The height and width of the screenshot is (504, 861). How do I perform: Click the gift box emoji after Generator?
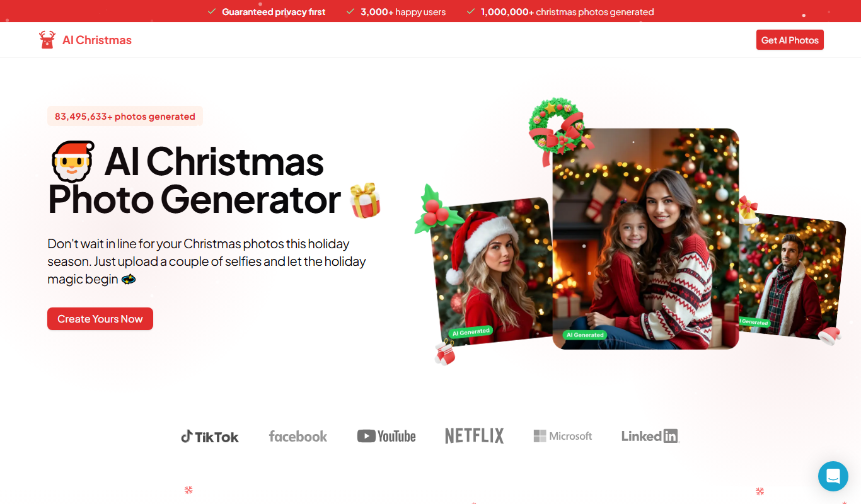[x=366, y=200]
